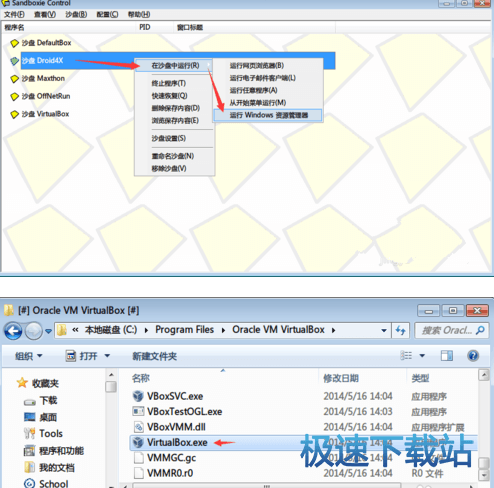Click the VMMR0.r0 file icon
Image resolution: width=494 pixels, height=488 pixels.
pos(138,473)
